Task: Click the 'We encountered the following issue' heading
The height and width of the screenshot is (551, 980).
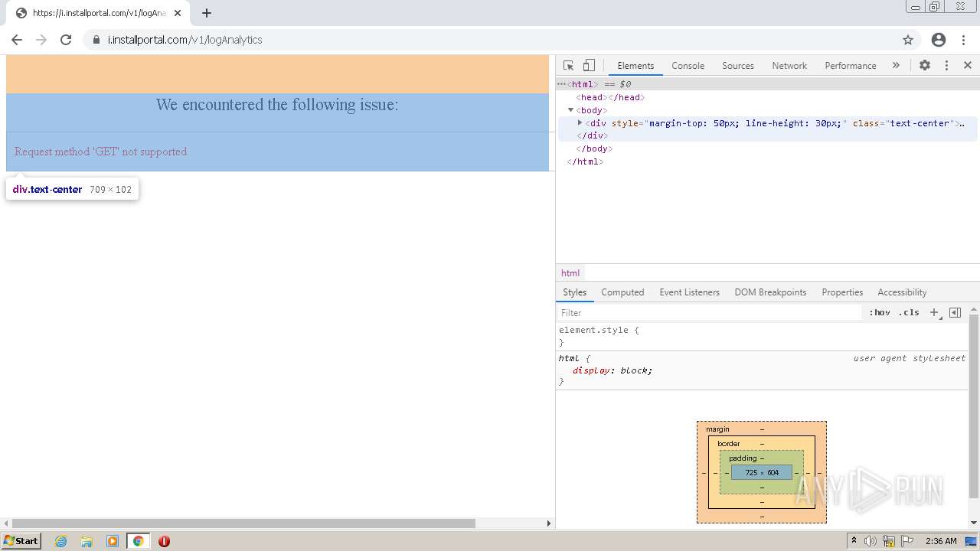Action: tap(277, 105)
